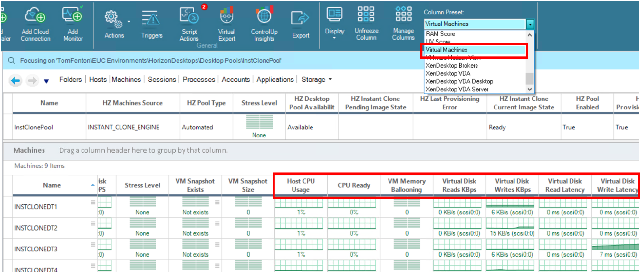This screenshot has height=274, width=644.
Task: Click the Add Monitor icon
Action: [x=72, y=14]
